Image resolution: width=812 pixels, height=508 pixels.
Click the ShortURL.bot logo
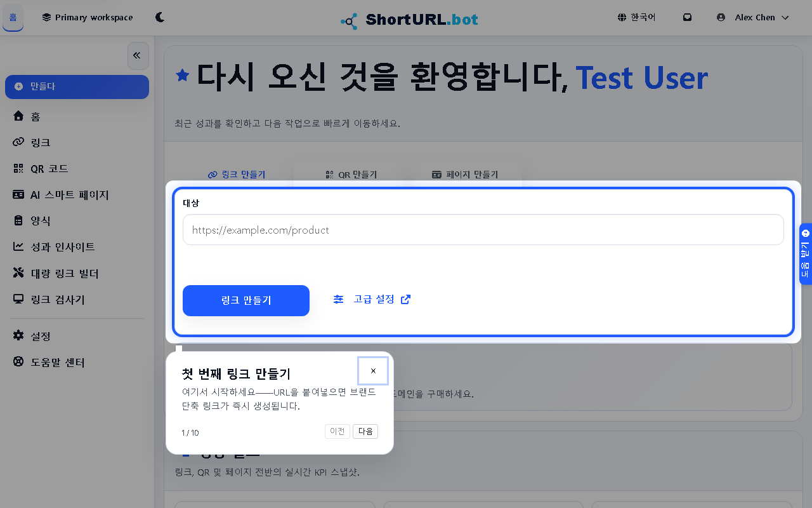tap(409, 20)
